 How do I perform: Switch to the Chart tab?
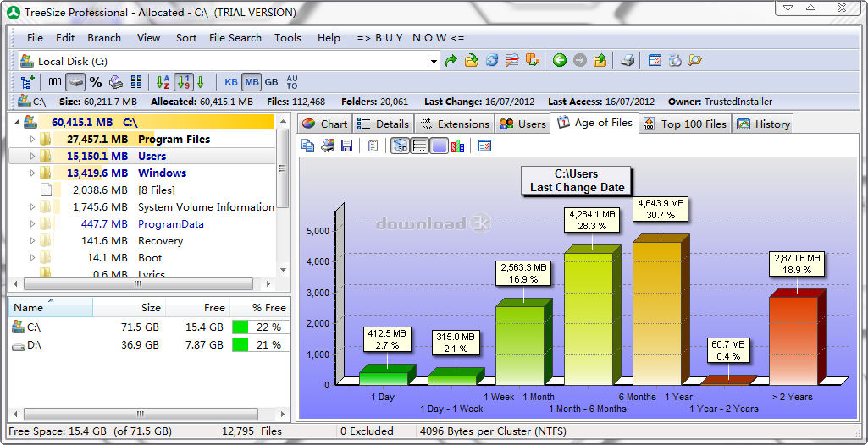pos(325,124)
